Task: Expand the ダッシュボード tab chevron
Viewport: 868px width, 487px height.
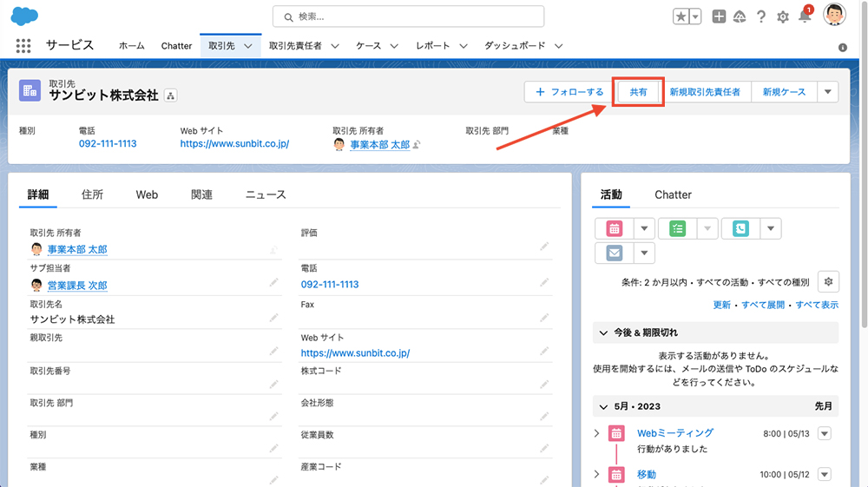Action: (558, 47)
